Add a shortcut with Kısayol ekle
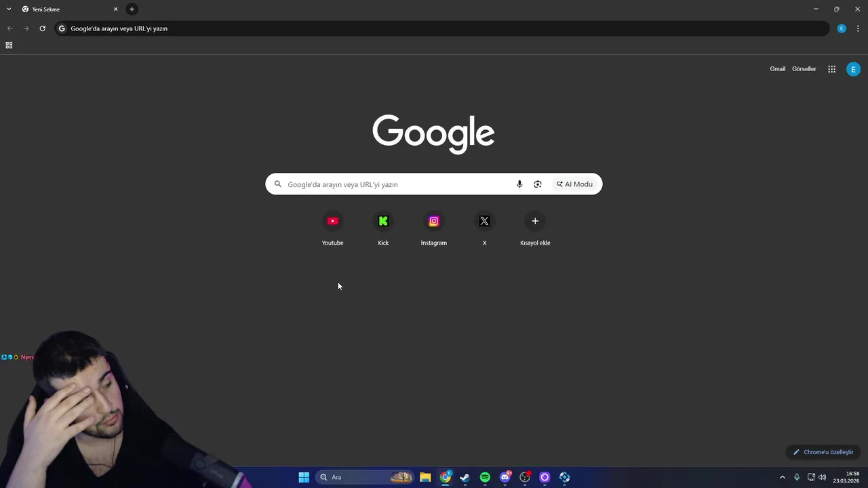This screenshot has width=868, height=488. 535,229
